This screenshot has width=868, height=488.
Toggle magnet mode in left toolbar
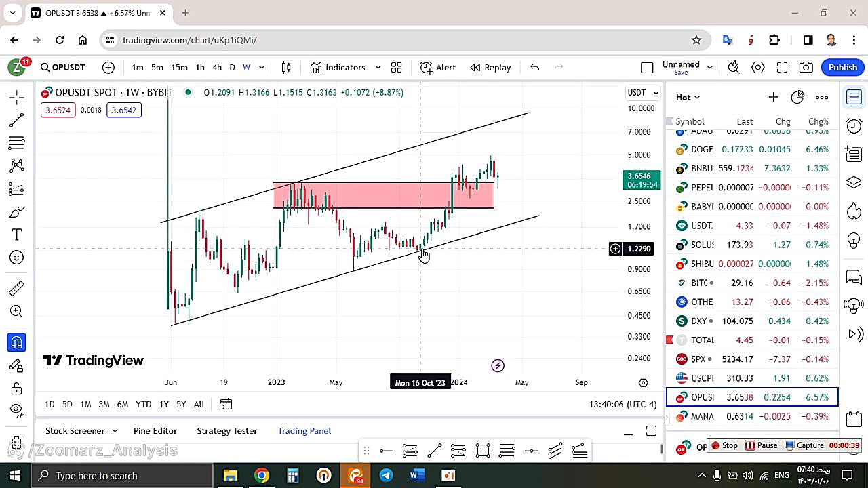tap(17, 342)
